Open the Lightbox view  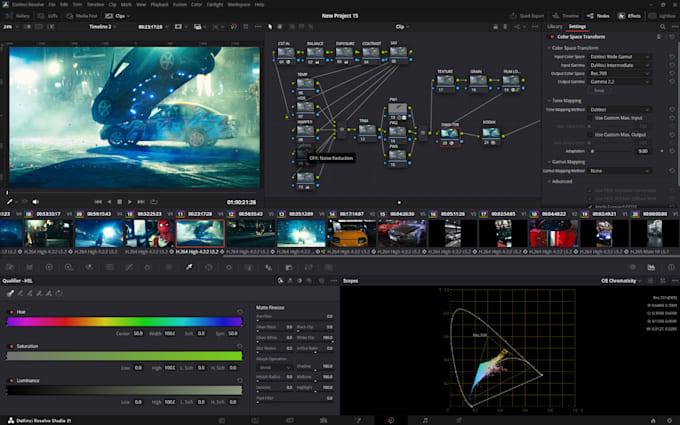click(662, 16)
